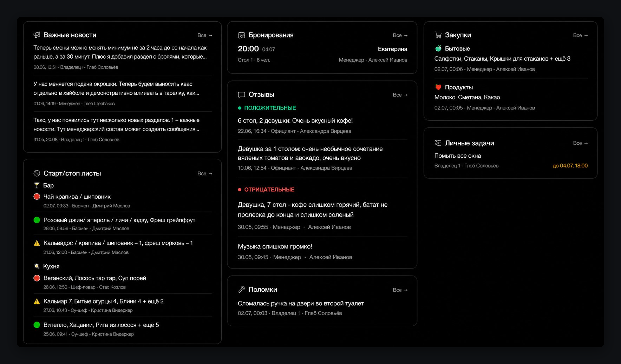
Task: Click red dot beside ОТРИЦАТЕЛЬНЫЕ heading
Action: tap(240, 190)
